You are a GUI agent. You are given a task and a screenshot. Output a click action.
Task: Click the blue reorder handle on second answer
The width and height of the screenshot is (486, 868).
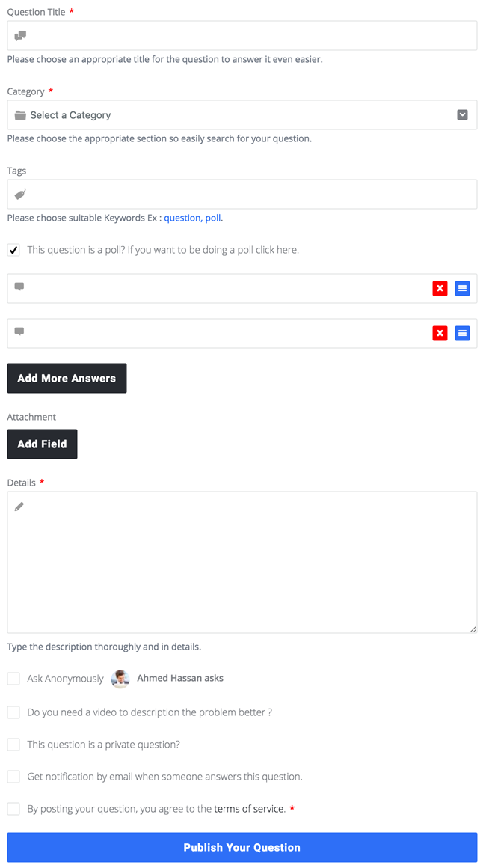[463, 333]
